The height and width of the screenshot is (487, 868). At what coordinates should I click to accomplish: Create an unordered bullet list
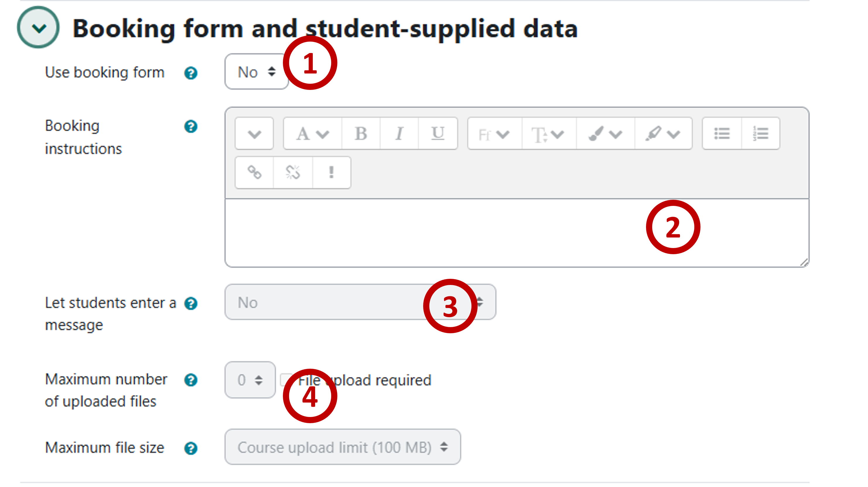[x=723, y=134]
